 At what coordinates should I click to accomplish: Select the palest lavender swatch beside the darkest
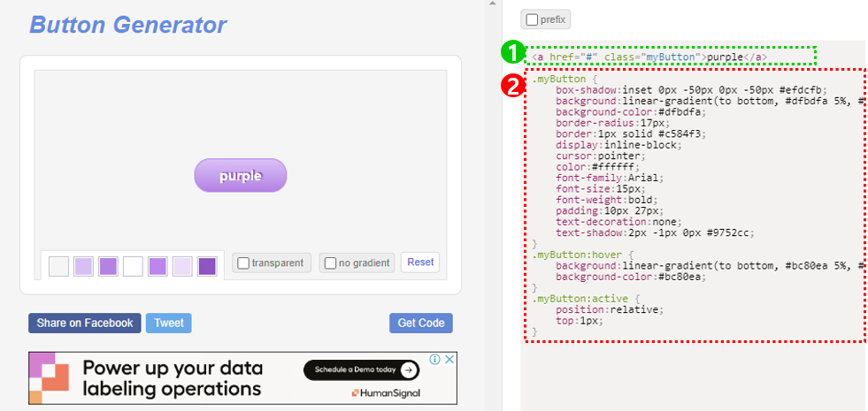[x=182, y=266]
